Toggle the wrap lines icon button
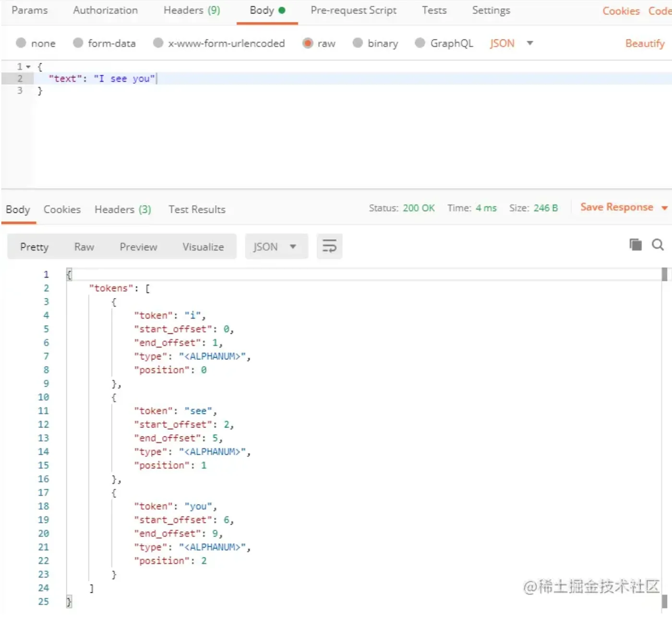 pyautogui.click(x=329, y=247)
